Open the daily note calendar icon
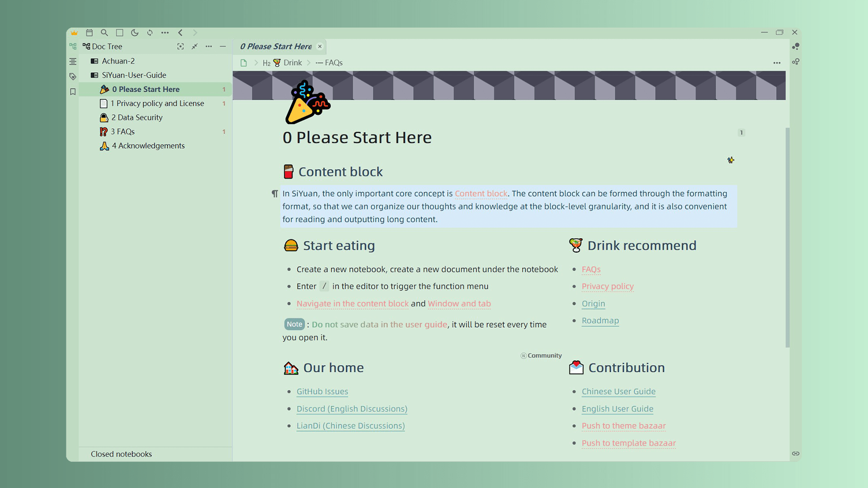Viewport: 868px width, 488px height. (x=90, y=33)
